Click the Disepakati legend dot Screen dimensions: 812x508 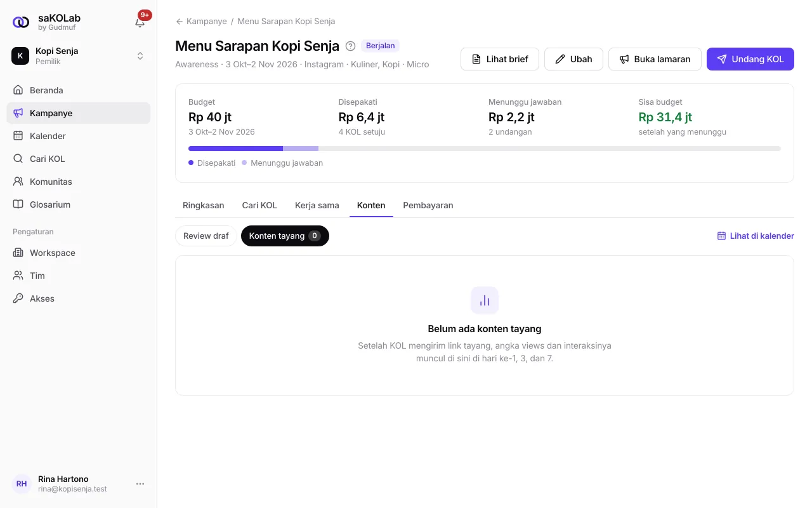point(191,163)
